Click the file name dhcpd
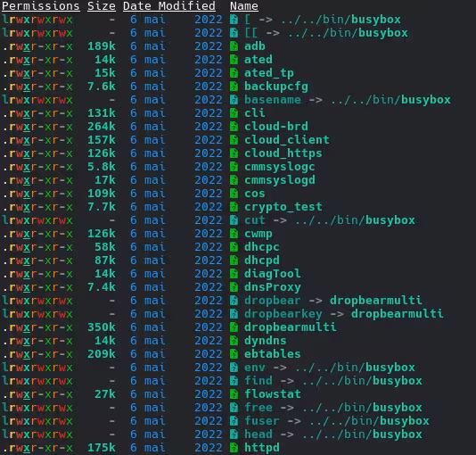The image size is (476, 455). [262, 261]
